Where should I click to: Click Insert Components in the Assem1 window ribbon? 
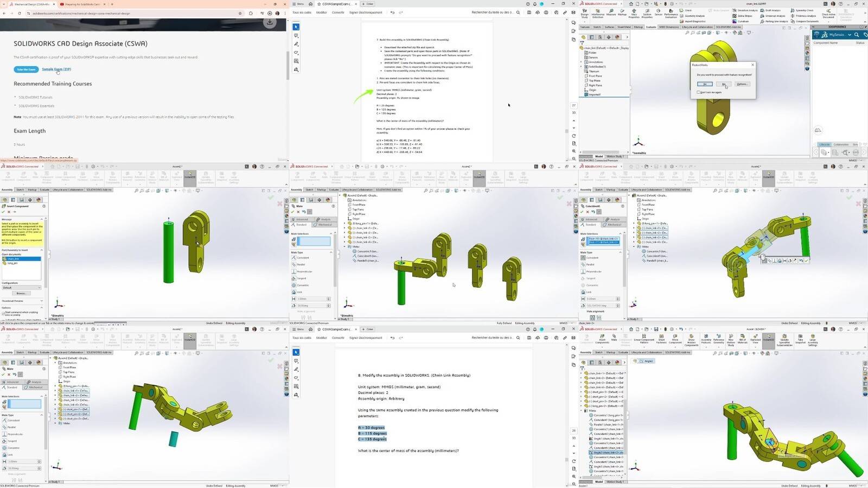pyautogui.click(x=602, y=339)
